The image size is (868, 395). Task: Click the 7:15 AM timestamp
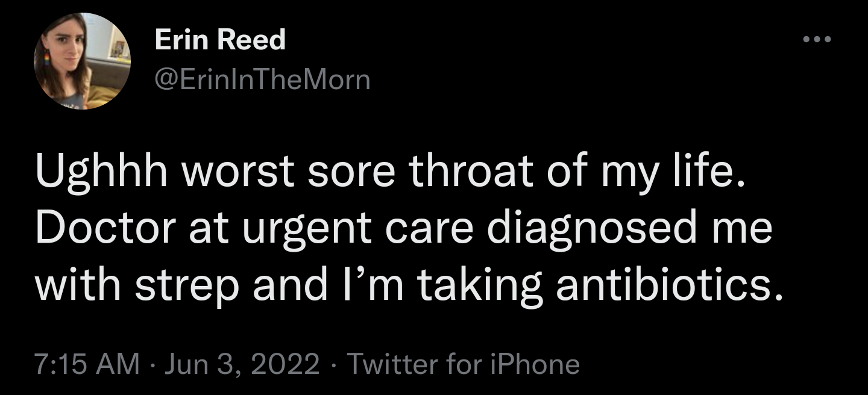click(87, 364)
